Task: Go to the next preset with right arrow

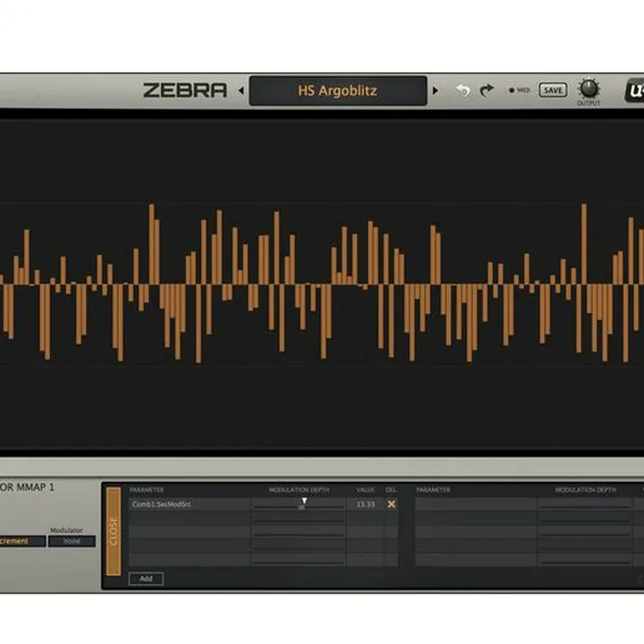Action: 435,90
